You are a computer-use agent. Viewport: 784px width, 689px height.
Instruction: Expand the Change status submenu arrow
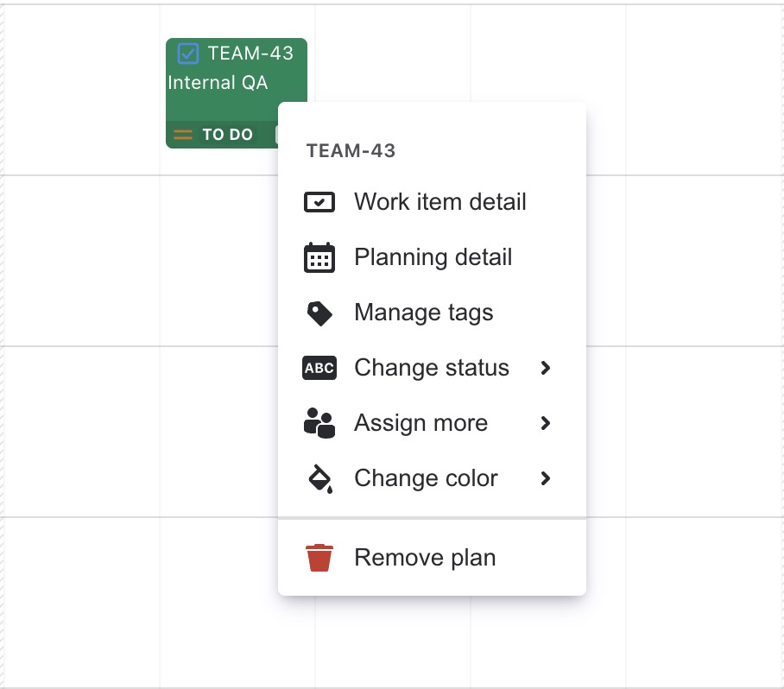(545, 369)
